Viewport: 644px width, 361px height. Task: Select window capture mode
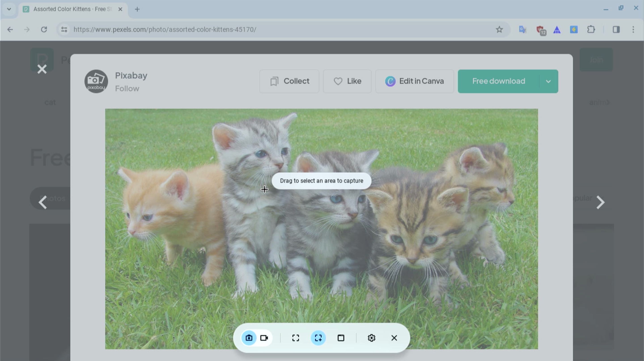click(341, 338)
